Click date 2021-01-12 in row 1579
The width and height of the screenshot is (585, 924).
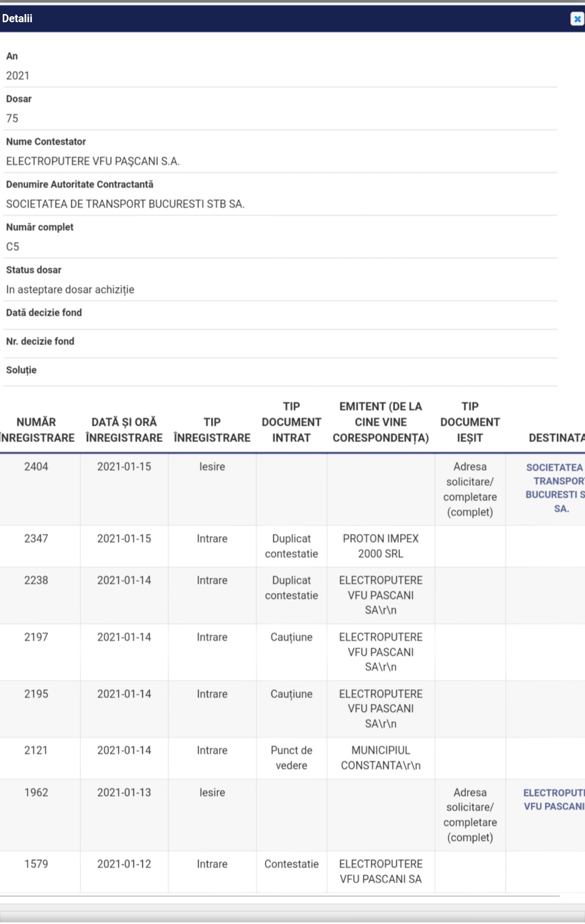(x=124, y=864)
